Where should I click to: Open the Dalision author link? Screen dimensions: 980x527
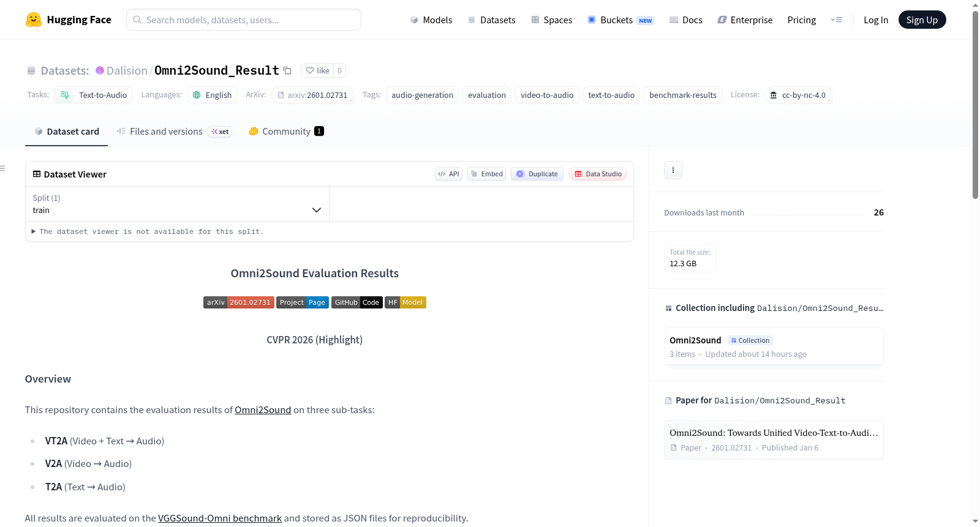[127, 70]
